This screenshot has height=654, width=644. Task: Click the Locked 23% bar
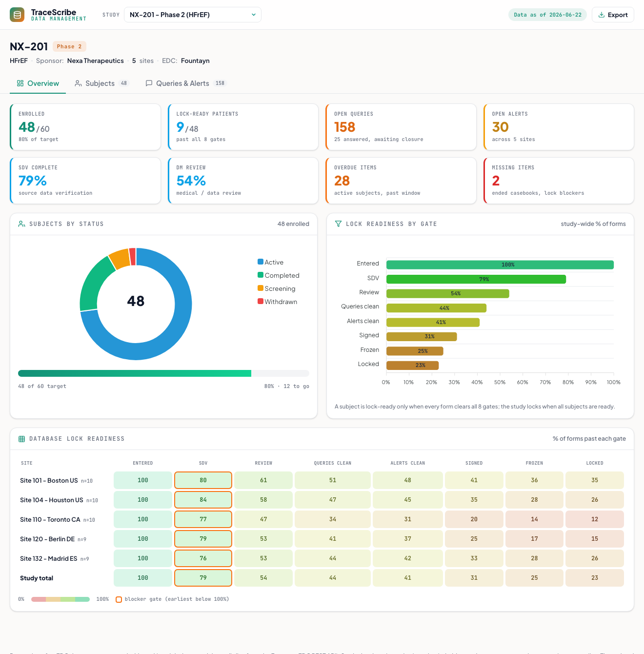pyautogui.click(x=412, y=365)
